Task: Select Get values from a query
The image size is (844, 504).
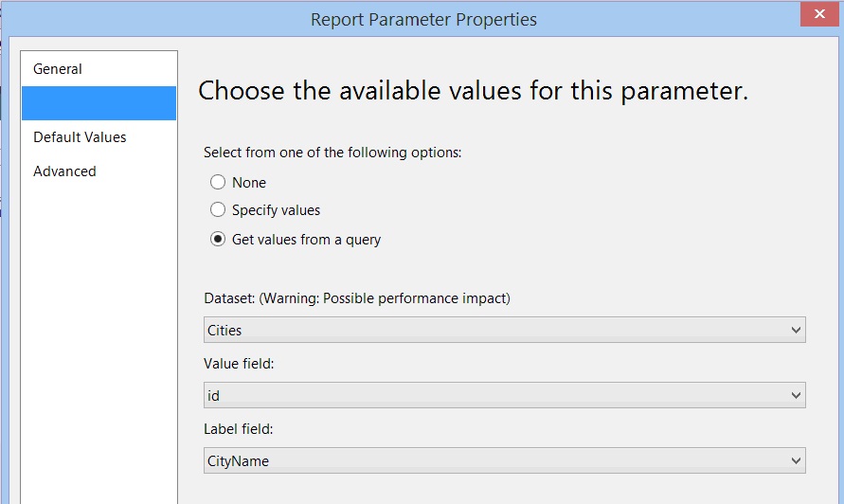Action: pos(218,240)
